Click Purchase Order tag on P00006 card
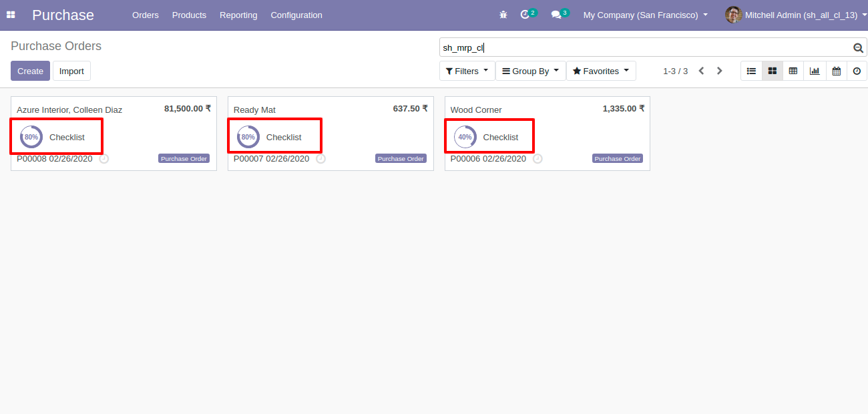 pyautogui.click(x=618, y=159)
